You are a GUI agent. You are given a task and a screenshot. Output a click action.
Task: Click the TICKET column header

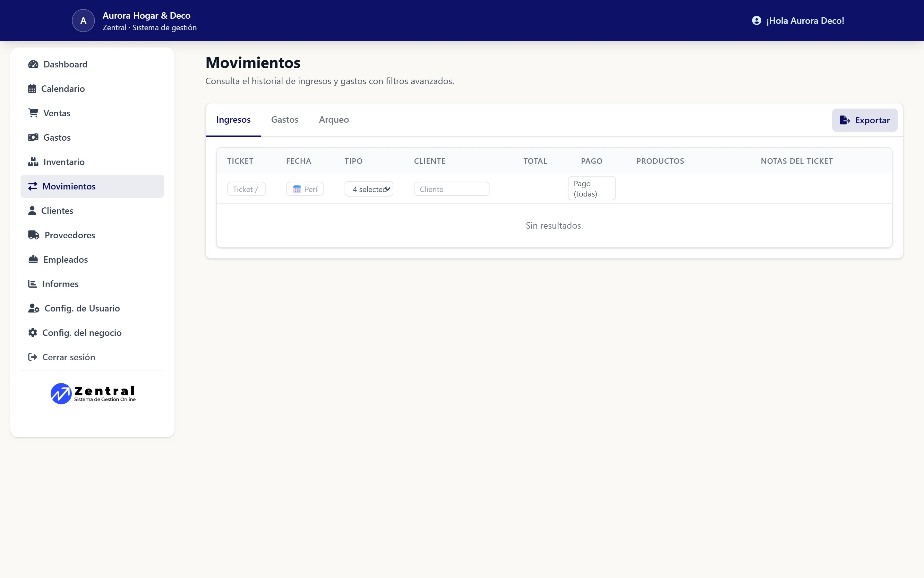(x=240, y=161)
